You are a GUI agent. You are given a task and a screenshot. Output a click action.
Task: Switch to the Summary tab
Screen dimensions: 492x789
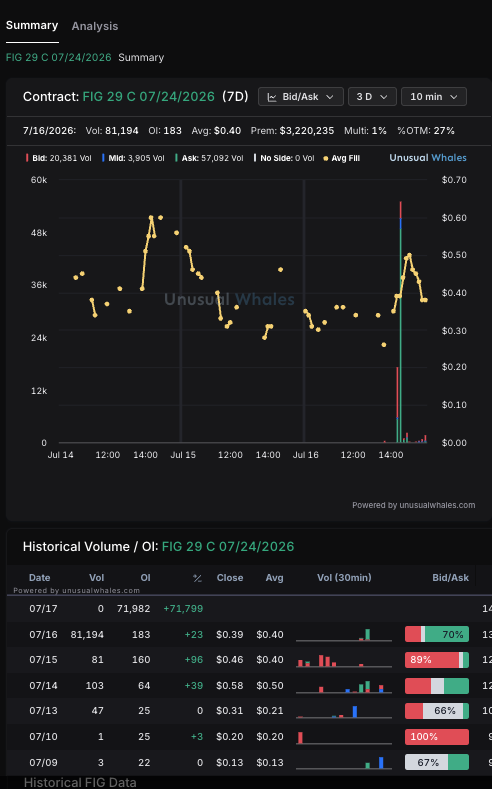(x=32, y=25)
